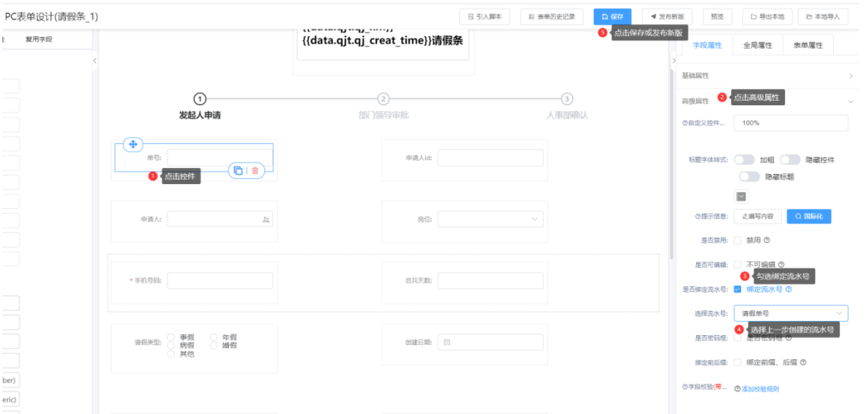Click the copy icon on the 单号 control
Image resolution: width=868 pixels, height=414 pixels.
point(238,170)
